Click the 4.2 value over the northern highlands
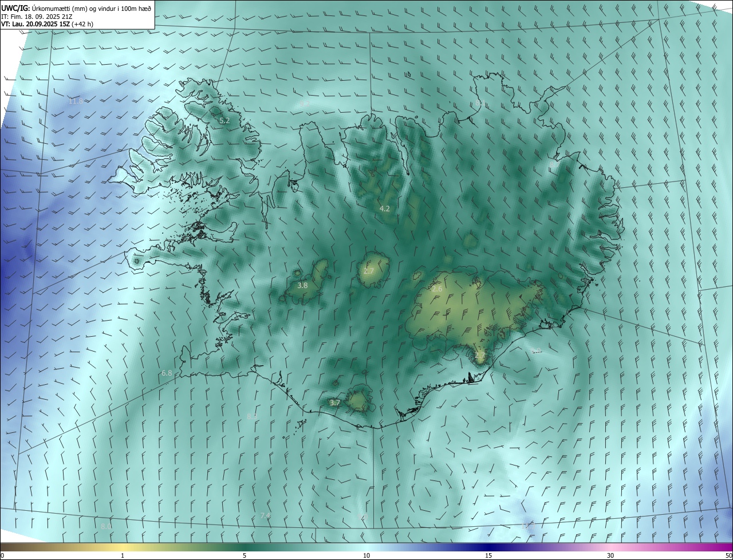733x560 pixels. (385, 209)
